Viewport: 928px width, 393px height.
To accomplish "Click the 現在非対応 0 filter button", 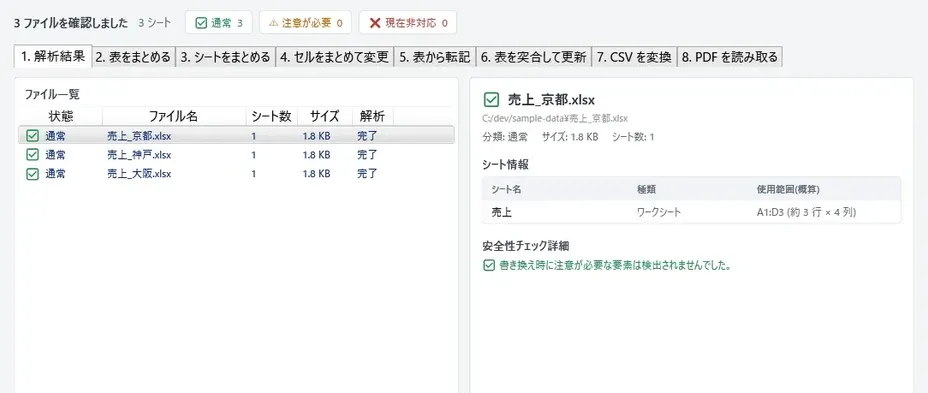I will click(x=408, y=23).
